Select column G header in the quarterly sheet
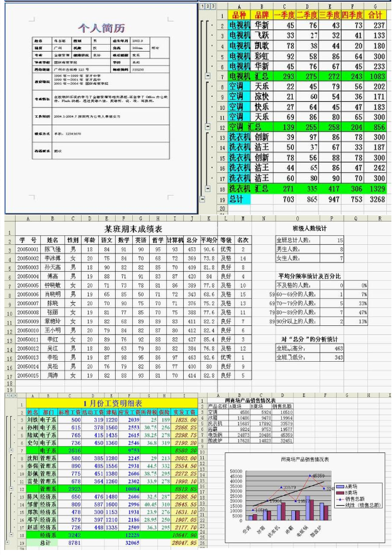This screenshot has height=555, width=392. click(375, 6)
